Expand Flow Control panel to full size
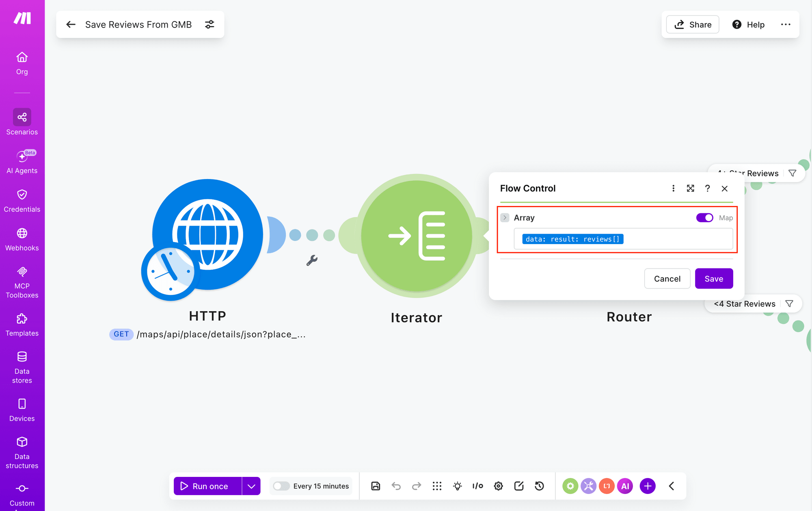This screenshot has width=812, height=511. pyautogui.click(x=690, y=188)
